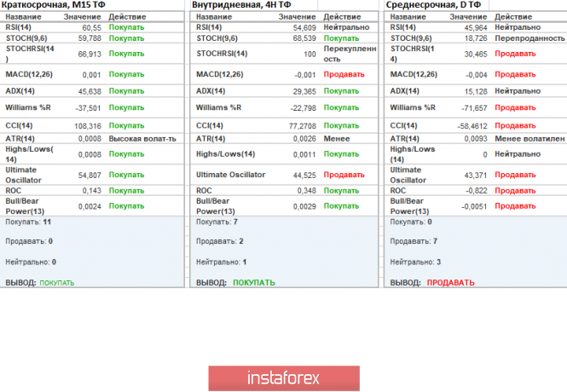The width and height of the screenshot is (567, 392).
Task: Click the small green ПОКУПАТЬ conclusion in M15 table
Action: pos(57,283)
